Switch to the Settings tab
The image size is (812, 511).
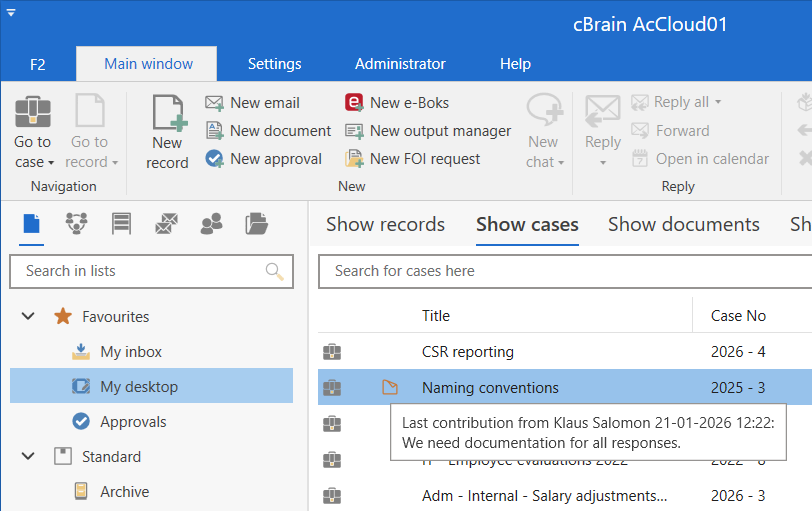[x=274, y=64]
